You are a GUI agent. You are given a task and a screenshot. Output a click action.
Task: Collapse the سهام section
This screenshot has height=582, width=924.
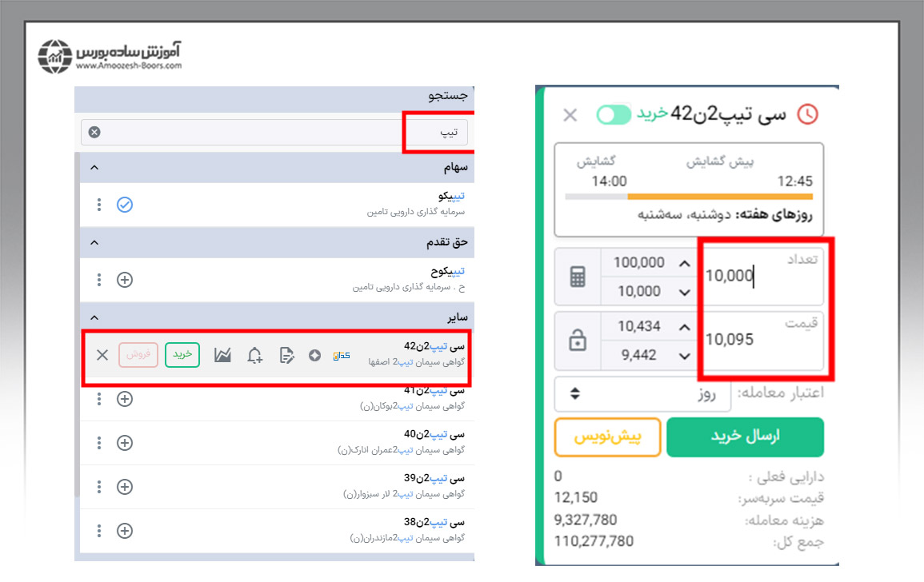[94, 168]
